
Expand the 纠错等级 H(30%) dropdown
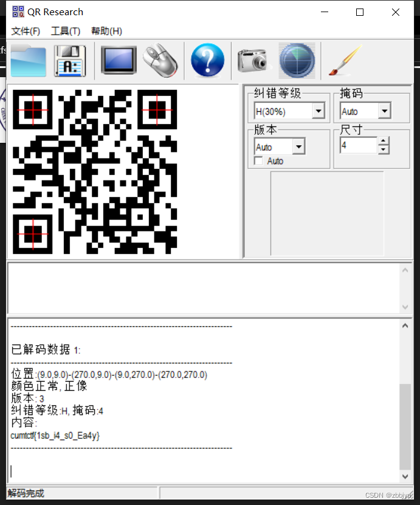click(318, 111)
